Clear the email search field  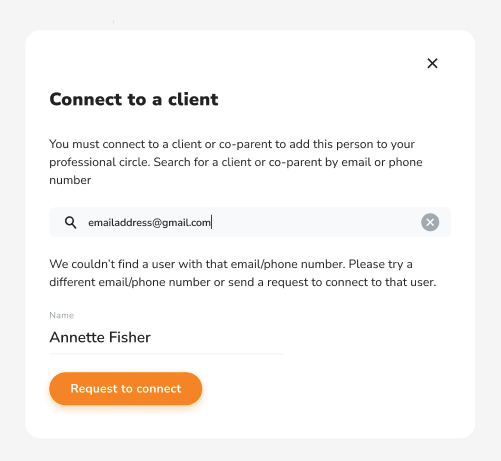(430, 222)
